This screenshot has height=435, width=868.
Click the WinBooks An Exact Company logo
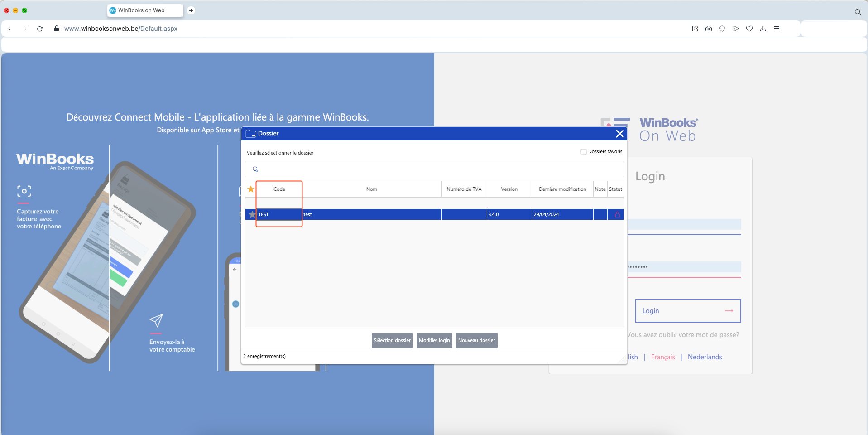55,161
